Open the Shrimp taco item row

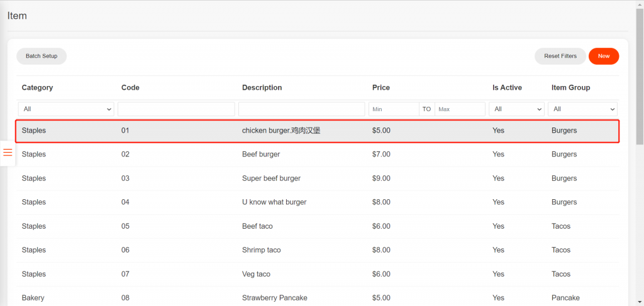click(261, 250)
